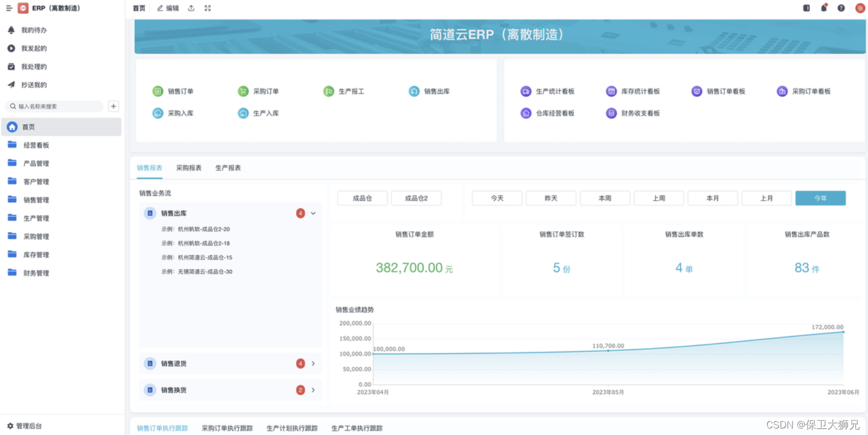Open the 销售订单 shortcut icon
The width and height of the screenshot is (868, 435).
pos(158,91)
